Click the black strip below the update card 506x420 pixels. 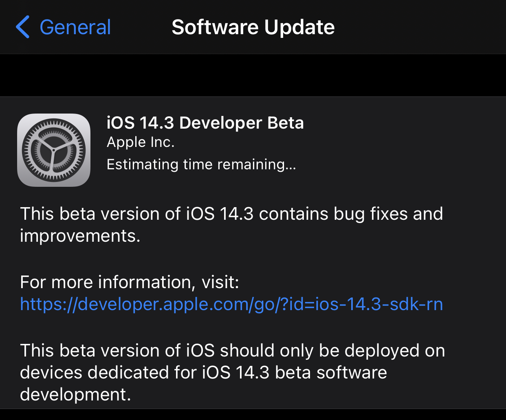253,415
